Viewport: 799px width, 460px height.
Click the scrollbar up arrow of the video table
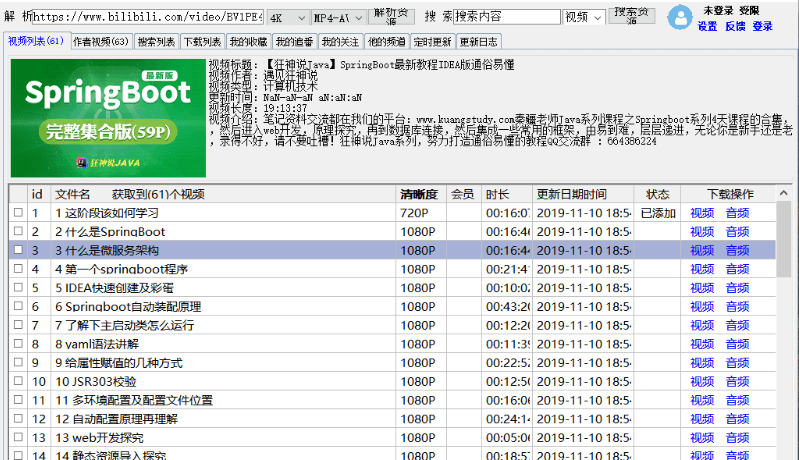point(783,193)
